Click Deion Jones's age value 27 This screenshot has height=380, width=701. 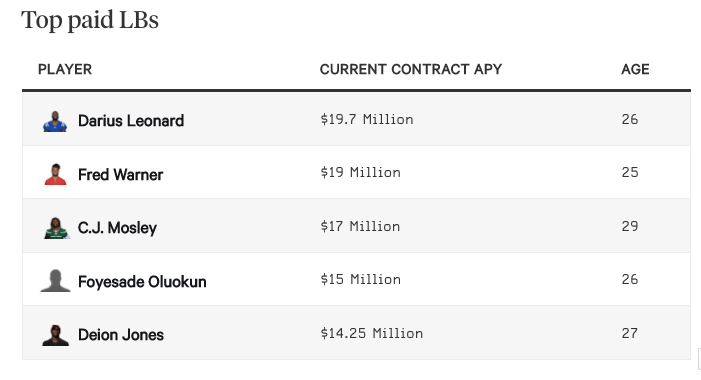[629, 333]
